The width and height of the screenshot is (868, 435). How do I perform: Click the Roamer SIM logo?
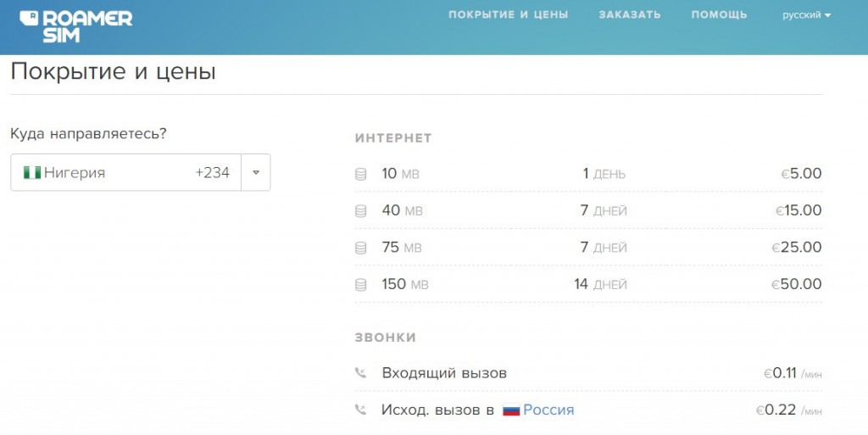coord(76,26)
